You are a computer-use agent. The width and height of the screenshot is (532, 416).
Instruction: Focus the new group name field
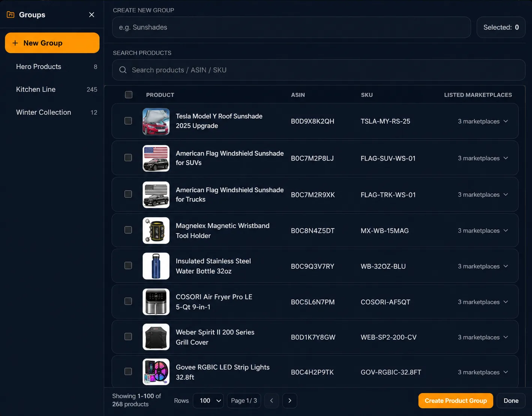pyautogui.click(x=291, y=27)
